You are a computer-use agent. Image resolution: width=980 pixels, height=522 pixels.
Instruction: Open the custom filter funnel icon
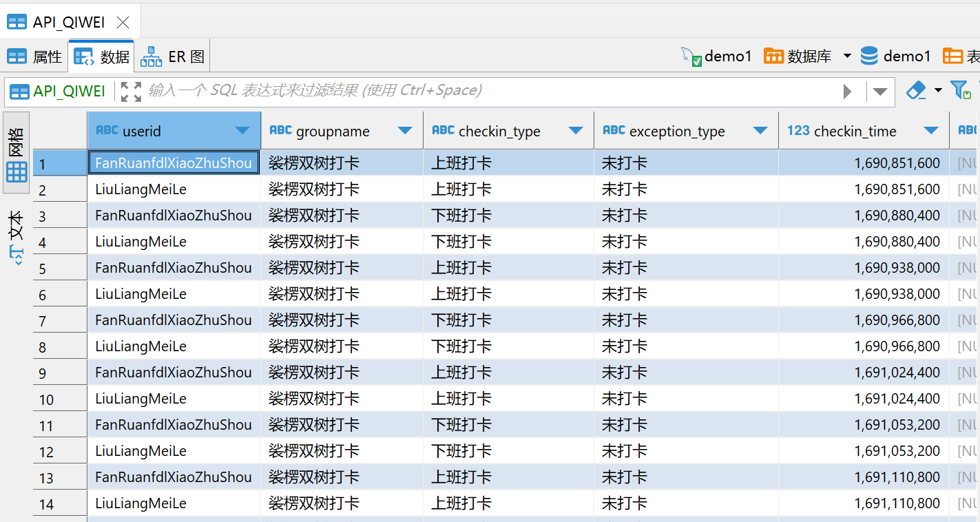coord(960,90)
